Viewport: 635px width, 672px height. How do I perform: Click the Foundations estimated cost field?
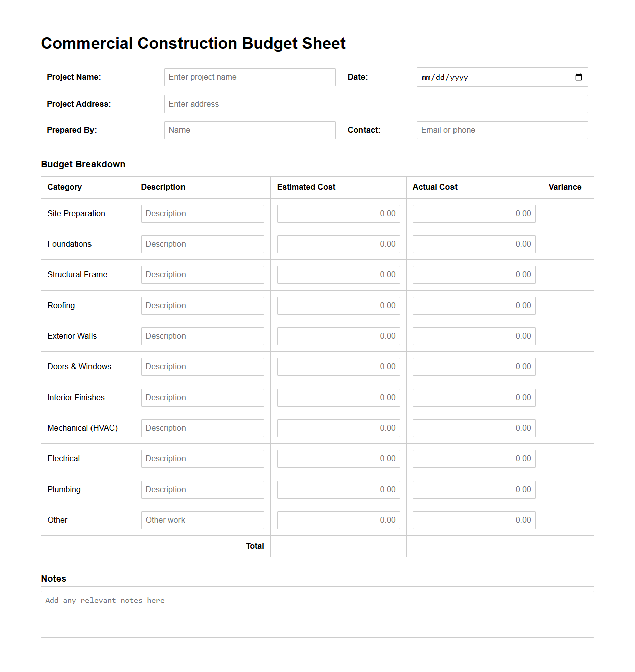coord(338,244)
